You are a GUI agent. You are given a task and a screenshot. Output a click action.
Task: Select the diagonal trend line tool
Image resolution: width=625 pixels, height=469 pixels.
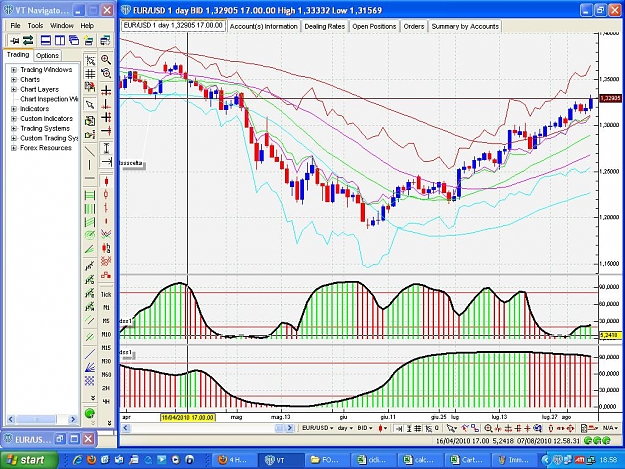tap(90, 151)
